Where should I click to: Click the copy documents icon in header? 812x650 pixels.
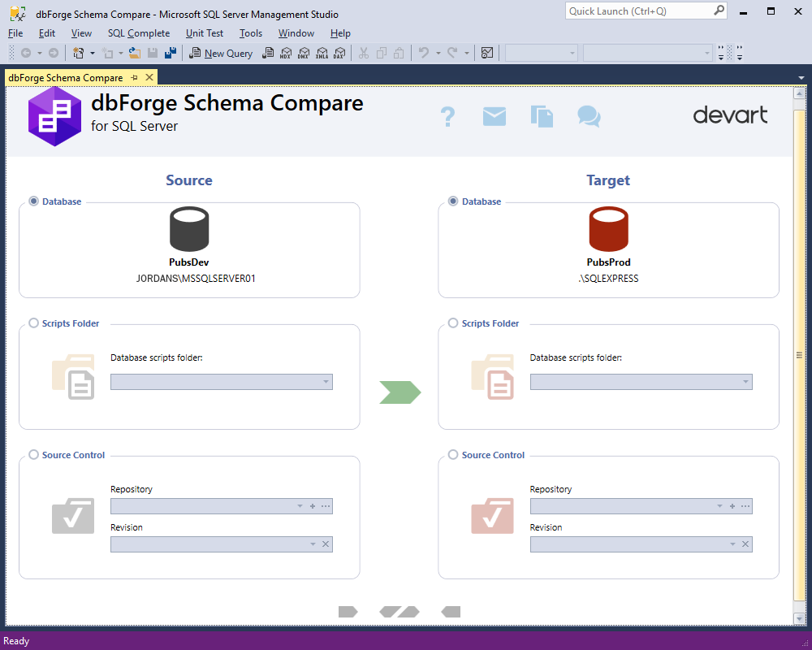point(542,117)
